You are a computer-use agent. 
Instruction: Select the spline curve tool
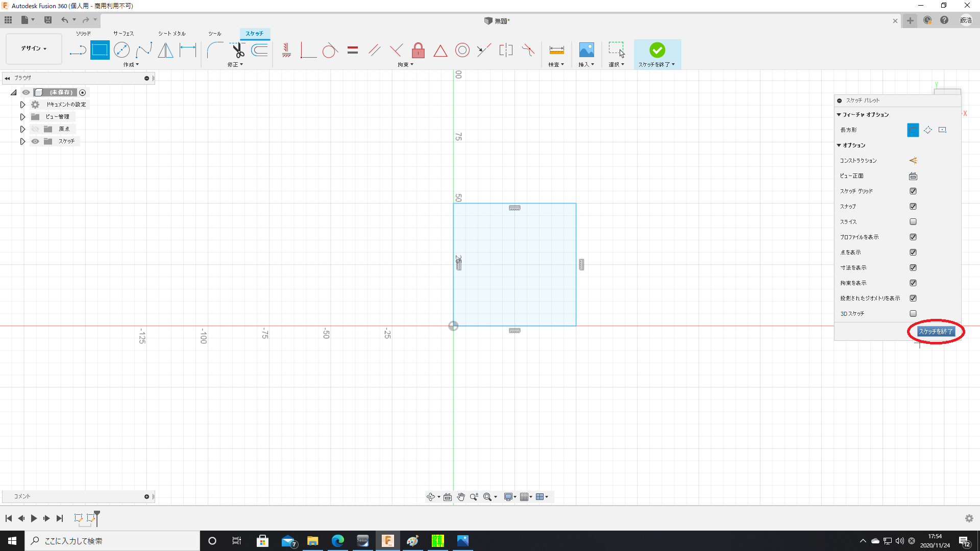tap(144, 50)
